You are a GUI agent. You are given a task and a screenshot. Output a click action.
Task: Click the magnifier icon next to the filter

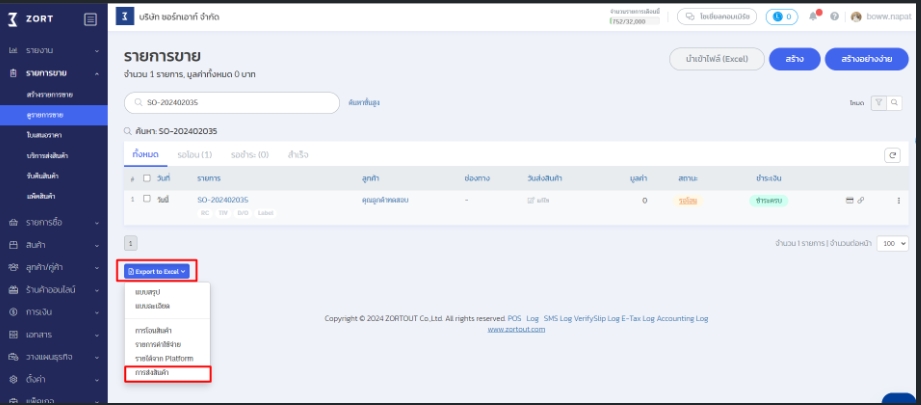click(894, 103)
